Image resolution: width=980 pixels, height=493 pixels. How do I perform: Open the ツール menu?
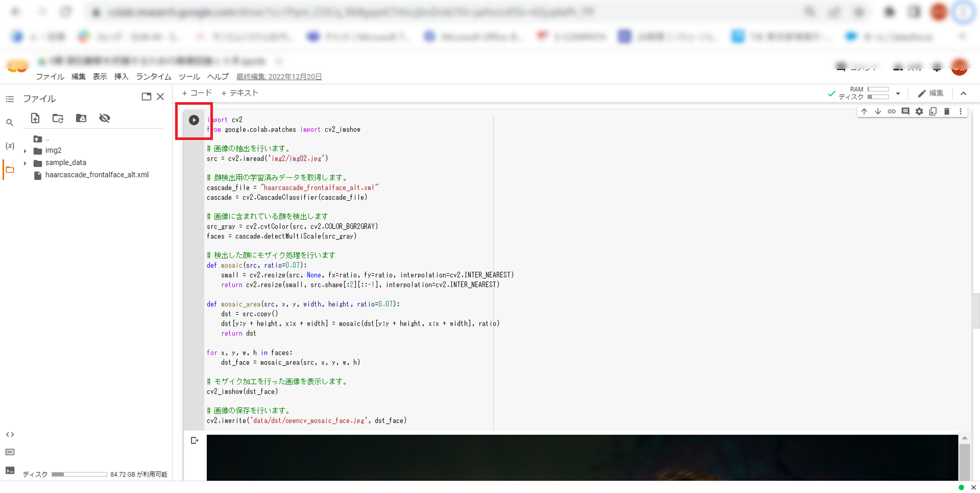[189, 76]
